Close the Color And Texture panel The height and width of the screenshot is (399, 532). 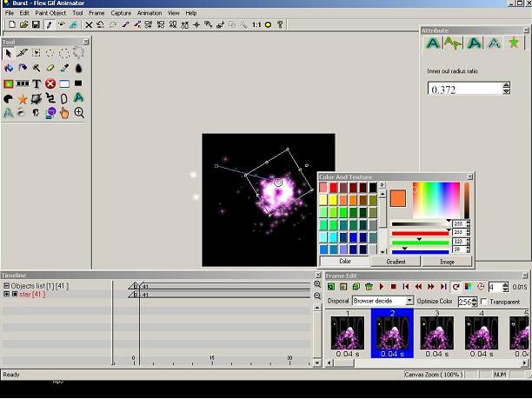point(469,176)
